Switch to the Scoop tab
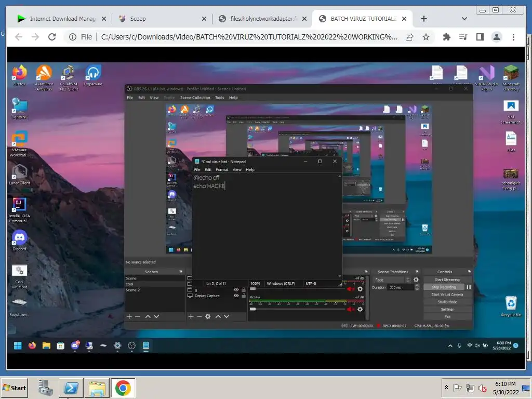Image resolution: width=532 pixels, height=399 pixels. 162,19
